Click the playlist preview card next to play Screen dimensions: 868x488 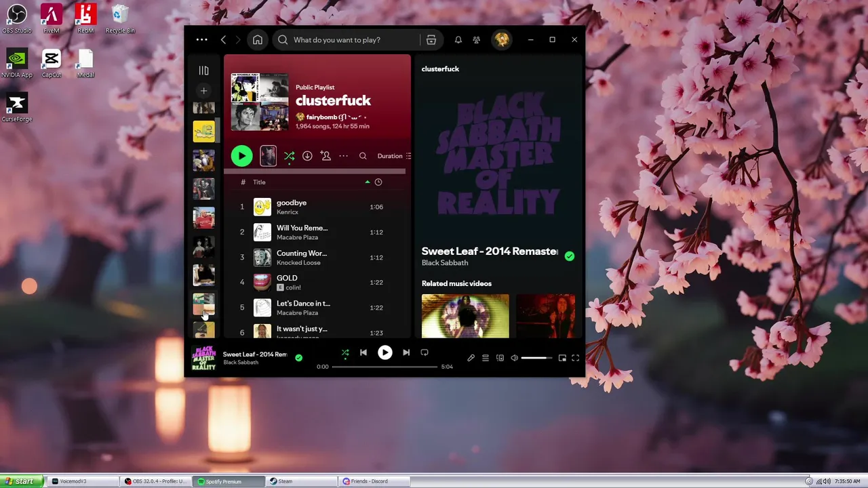[268, 156]
